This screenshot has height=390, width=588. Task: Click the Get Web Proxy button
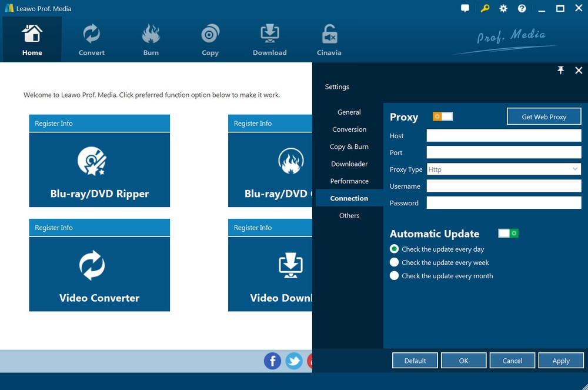544,116
